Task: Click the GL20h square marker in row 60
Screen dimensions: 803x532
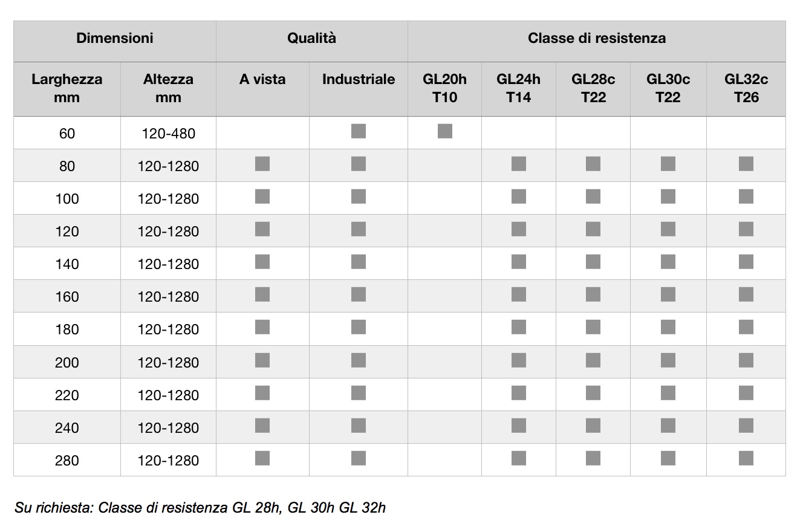Action: 444,131
